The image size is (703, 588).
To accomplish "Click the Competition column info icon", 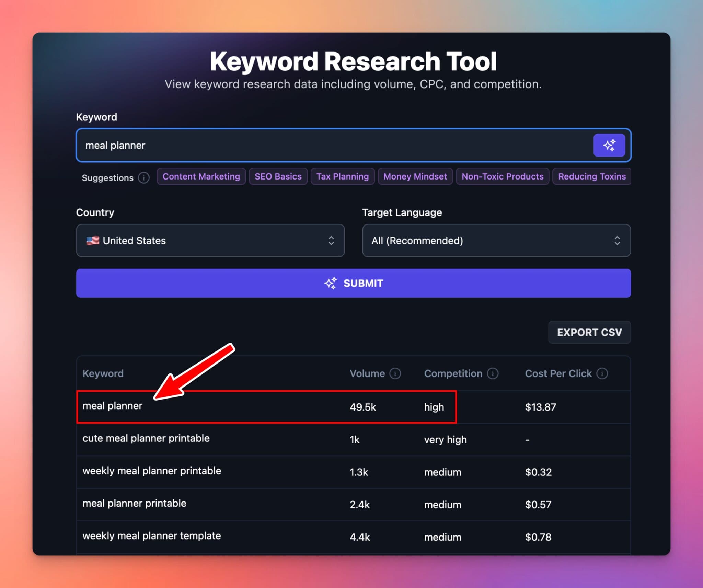I will [x=493, y=373].
